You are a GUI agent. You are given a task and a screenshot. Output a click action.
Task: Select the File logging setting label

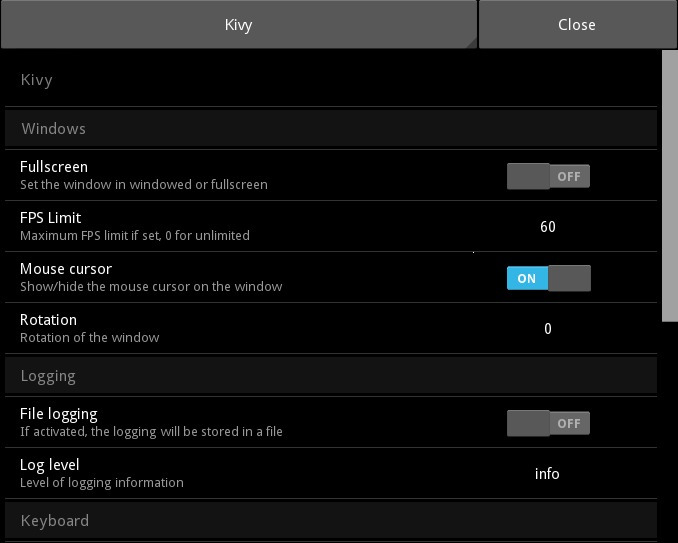click(58, 414)
